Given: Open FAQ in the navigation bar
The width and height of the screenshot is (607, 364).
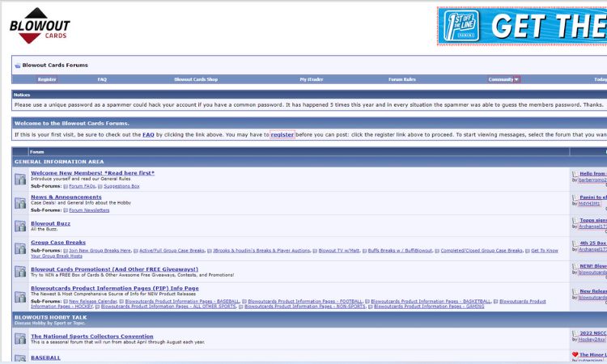Looking at the screenshot, I should [102, 79].
